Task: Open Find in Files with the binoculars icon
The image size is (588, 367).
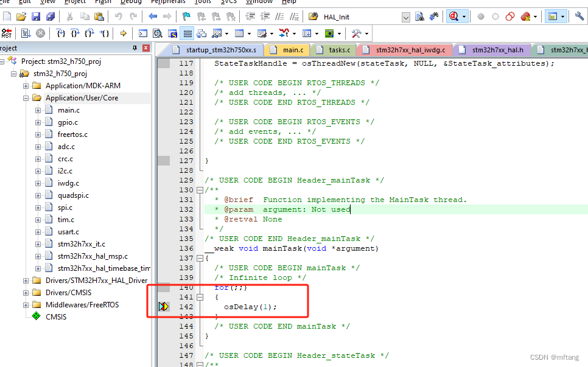Action: (419, 16)
